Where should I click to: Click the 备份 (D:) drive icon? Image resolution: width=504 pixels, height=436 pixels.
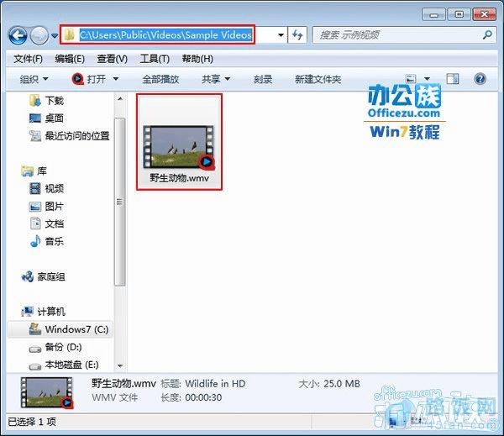click(35, 349)
